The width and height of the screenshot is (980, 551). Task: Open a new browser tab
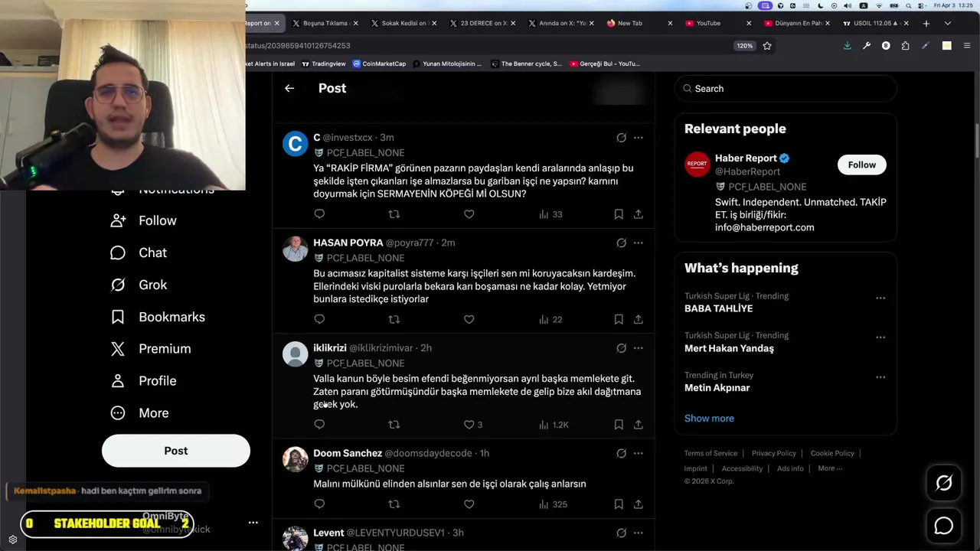point(926,23)
